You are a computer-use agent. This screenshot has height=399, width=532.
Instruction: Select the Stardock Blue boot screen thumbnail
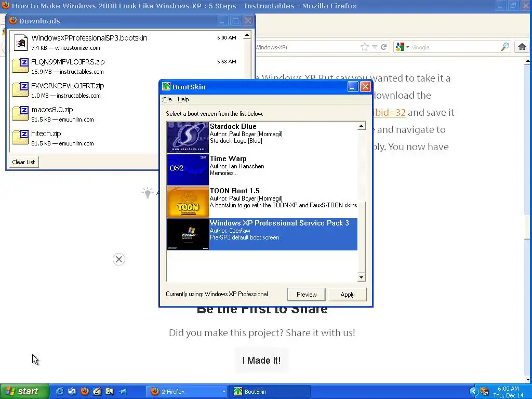pos(188,137)
